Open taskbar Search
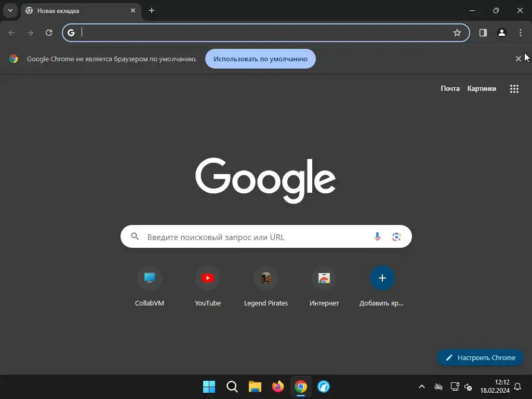Image resolution: width=532 pixels, height=399 pixels. (x=232, y=387)
